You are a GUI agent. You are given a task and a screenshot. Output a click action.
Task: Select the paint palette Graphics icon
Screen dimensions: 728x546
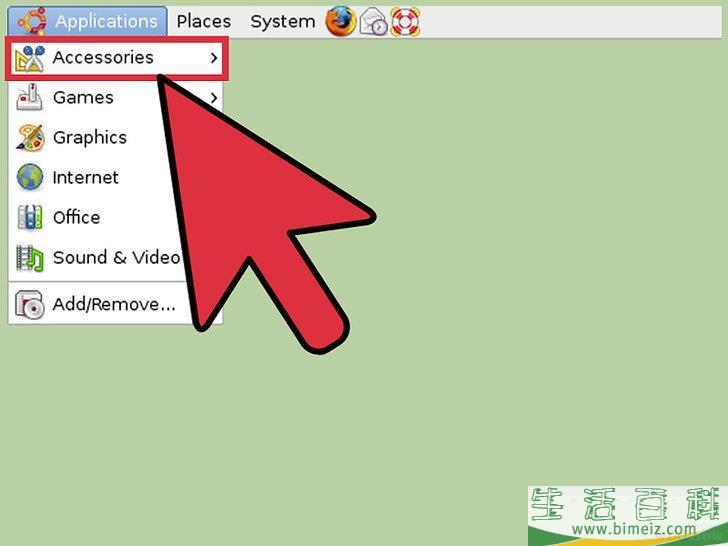pyautogui.click(x=30, y=138)
